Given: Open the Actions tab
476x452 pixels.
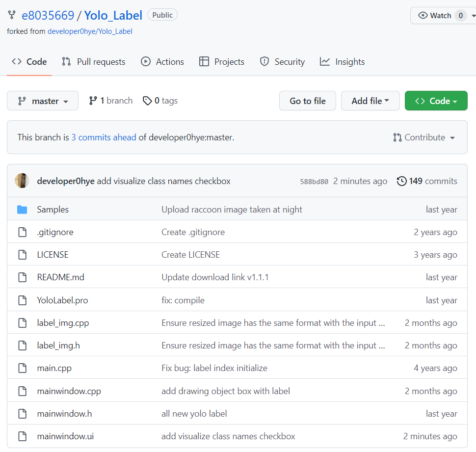Looking at the screenshot, I should tap(162, 62).
